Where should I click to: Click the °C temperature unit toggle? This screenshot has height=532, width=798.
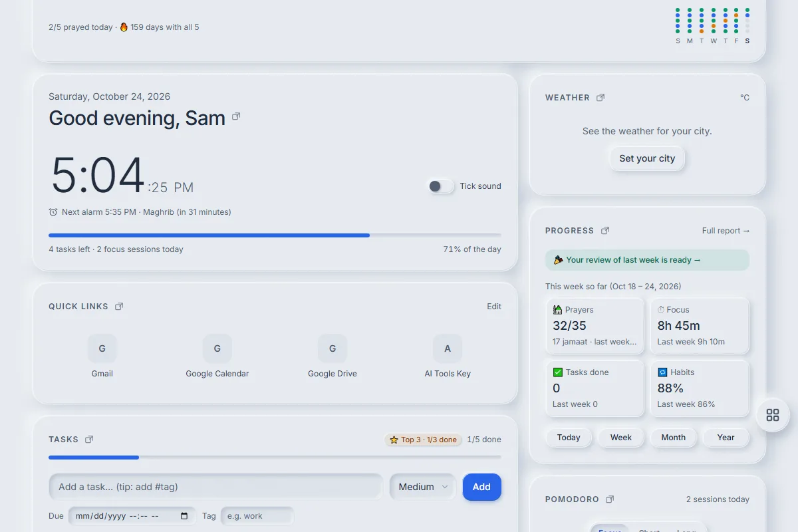click(745, 98)
